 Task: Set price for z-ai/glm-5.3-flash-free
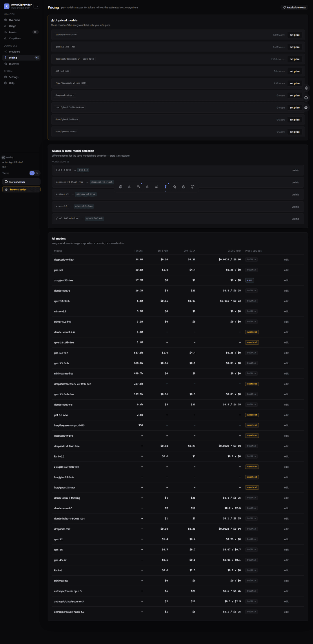[295, 108]
